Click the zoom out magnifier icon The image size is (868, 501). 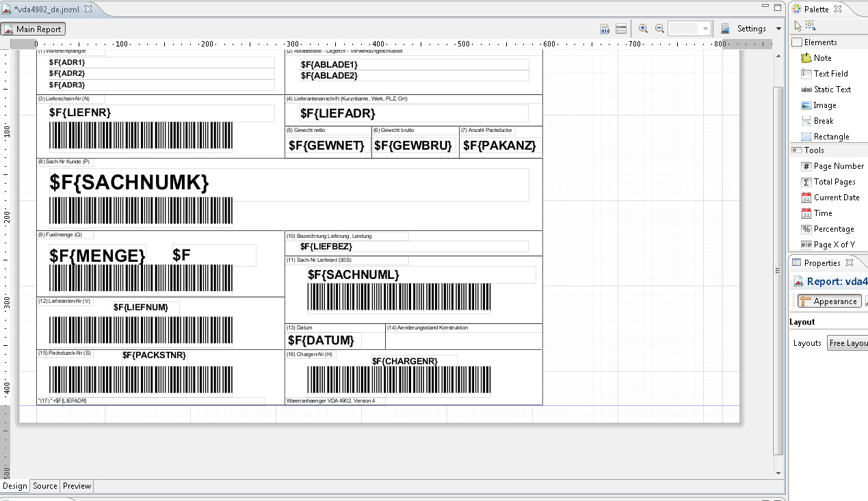tap(659, 29)
